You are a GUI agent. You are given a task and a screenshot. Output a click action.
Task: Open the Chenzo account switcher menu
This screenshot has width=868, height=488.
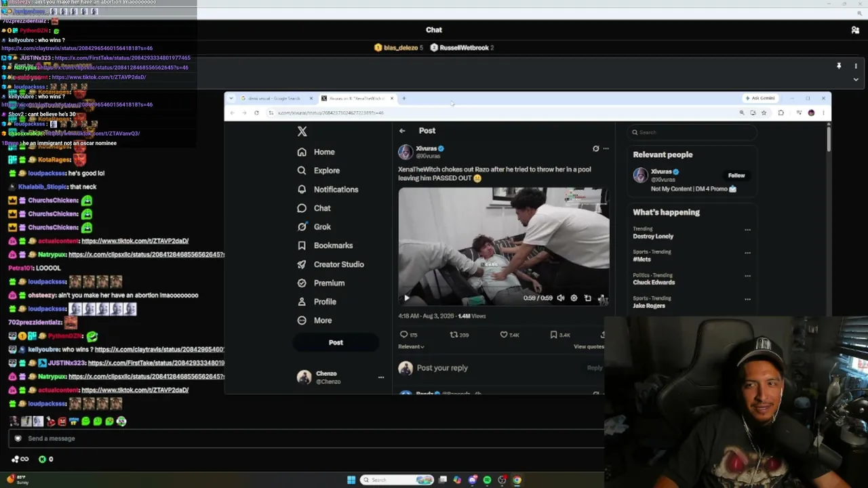coord(340,378)
